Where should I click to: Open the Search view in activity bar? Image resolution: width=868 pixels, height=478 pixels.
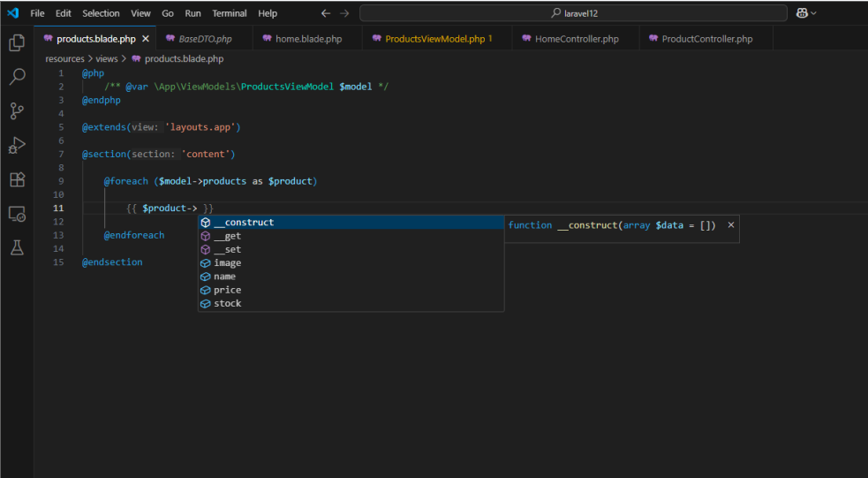coord(17,77)
